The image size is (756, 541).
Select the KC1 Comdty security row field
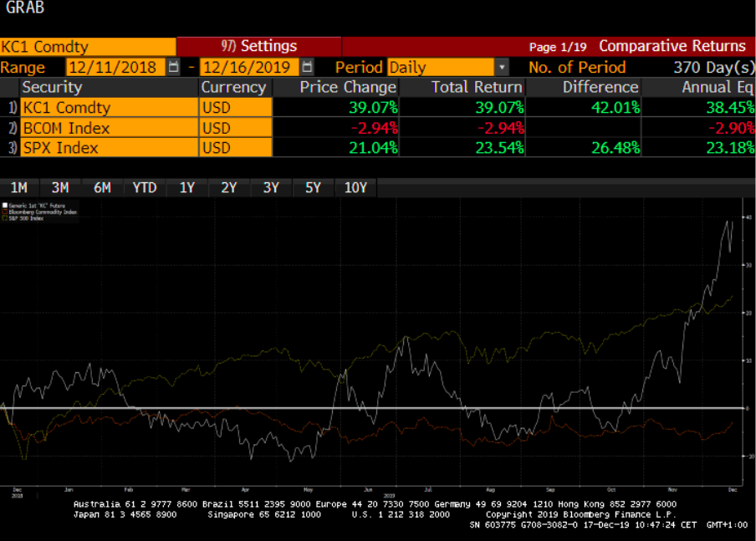coord(110,108)
